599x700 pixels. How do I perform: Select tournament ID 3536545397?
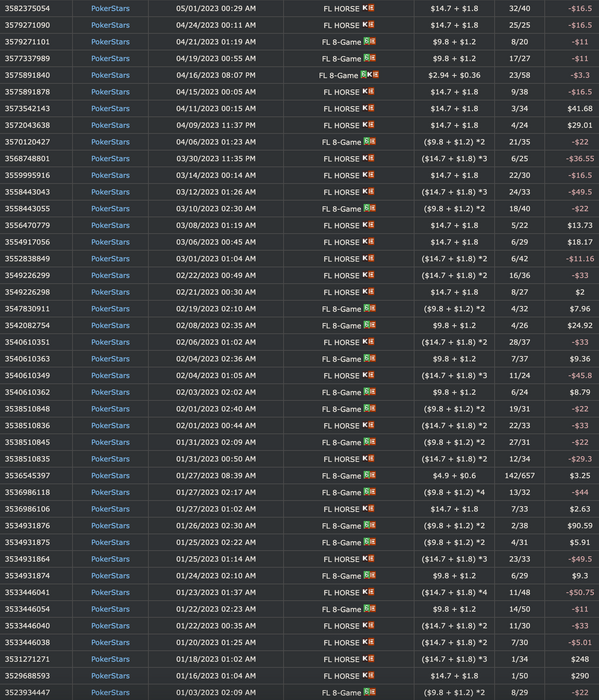tap(27, 475)
